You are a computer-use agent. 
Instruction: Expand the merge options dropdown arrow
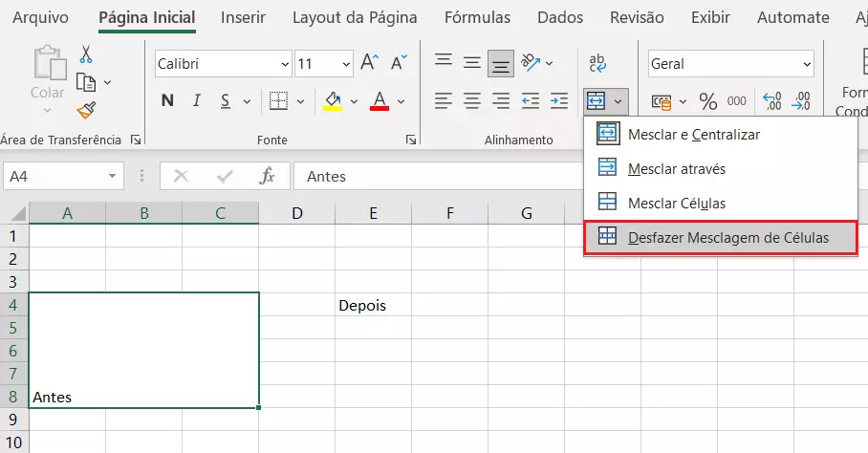click(618, 101)
